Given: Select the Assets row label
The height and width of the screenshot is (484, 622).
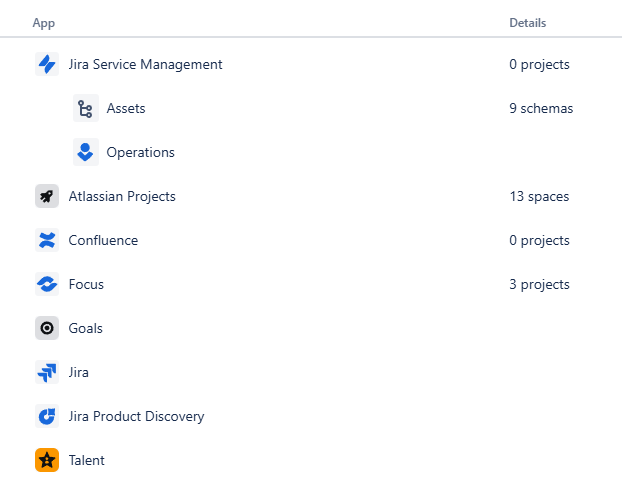Looking at the screenshot, I should point(126,108).
